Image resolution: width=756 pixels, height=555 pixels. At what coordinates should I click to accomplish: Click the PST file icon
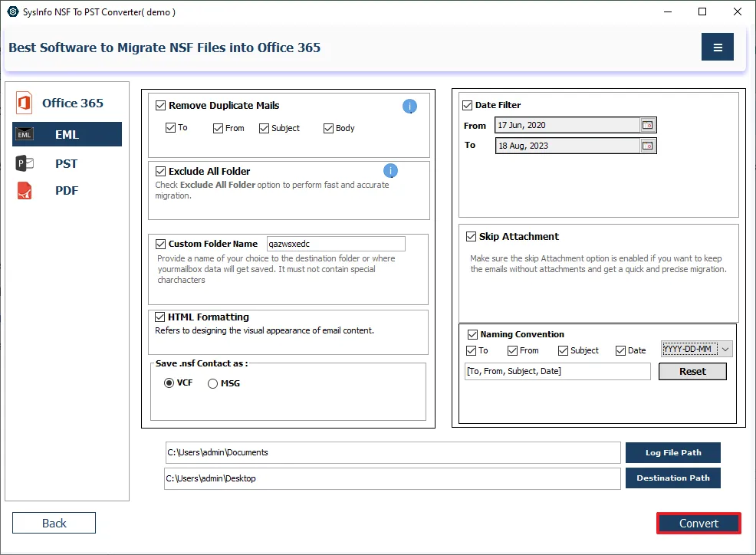point(25,163)
